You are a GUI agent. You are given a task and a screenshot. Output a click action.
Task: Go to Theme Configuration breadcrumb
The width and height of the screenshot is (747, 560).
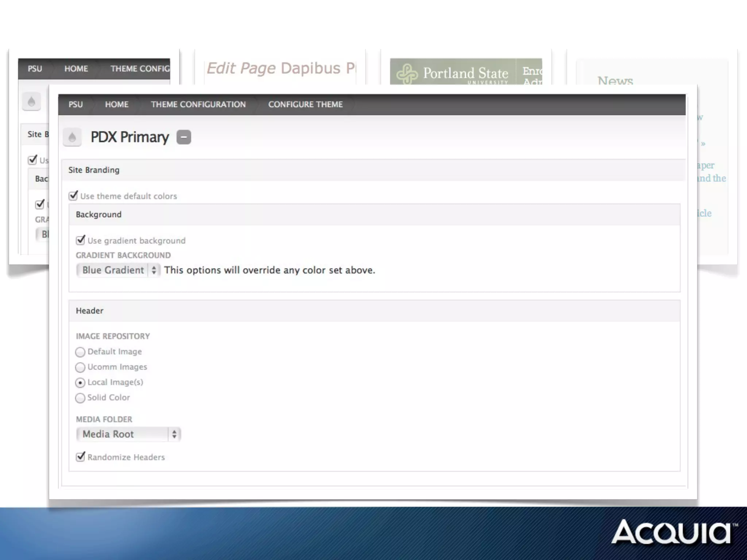point(198,105)
